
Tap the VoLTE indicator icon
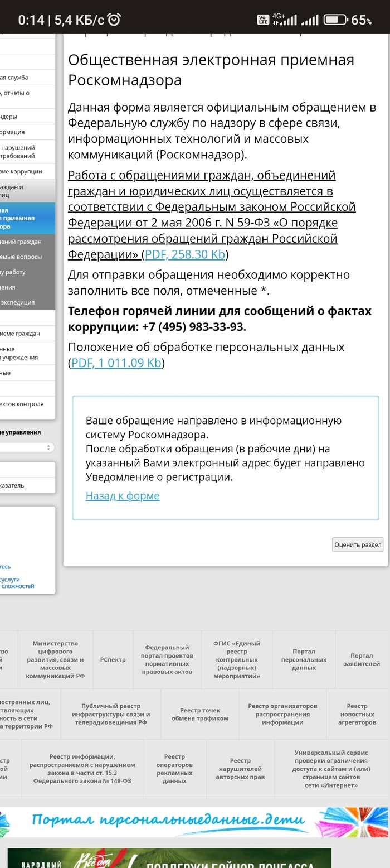[x=263, y=20]
